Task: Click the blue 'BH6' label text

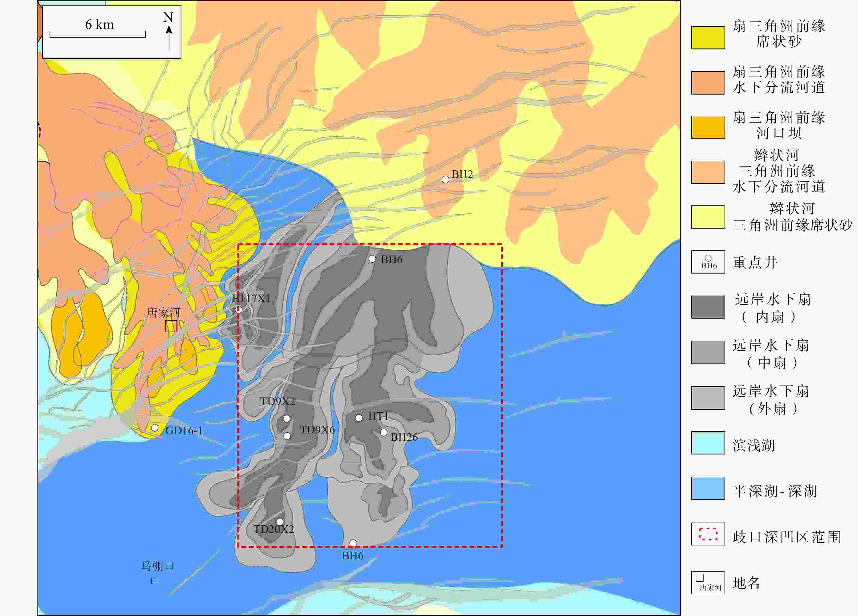Action: tap(352, 556)
